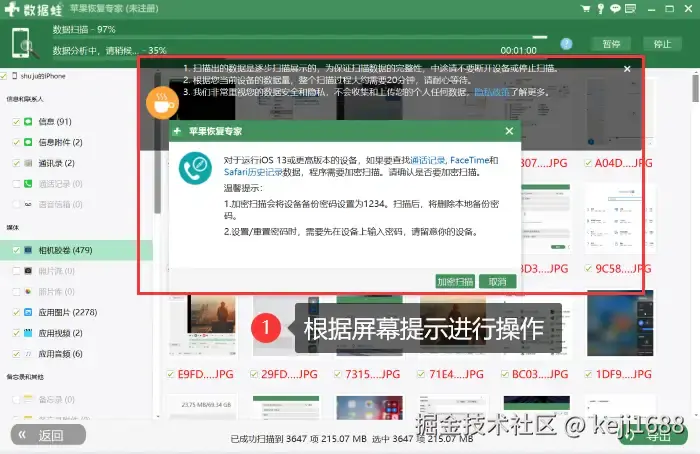Click the 应用视频 app videos icon
Screen dimensions: 700x454
point(28,333)
